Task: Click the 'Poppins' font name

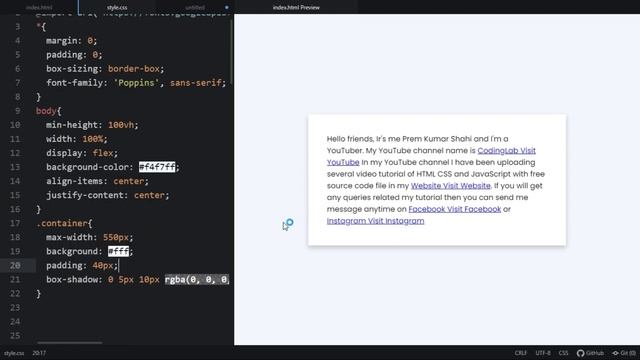Action: pos(136,83)
